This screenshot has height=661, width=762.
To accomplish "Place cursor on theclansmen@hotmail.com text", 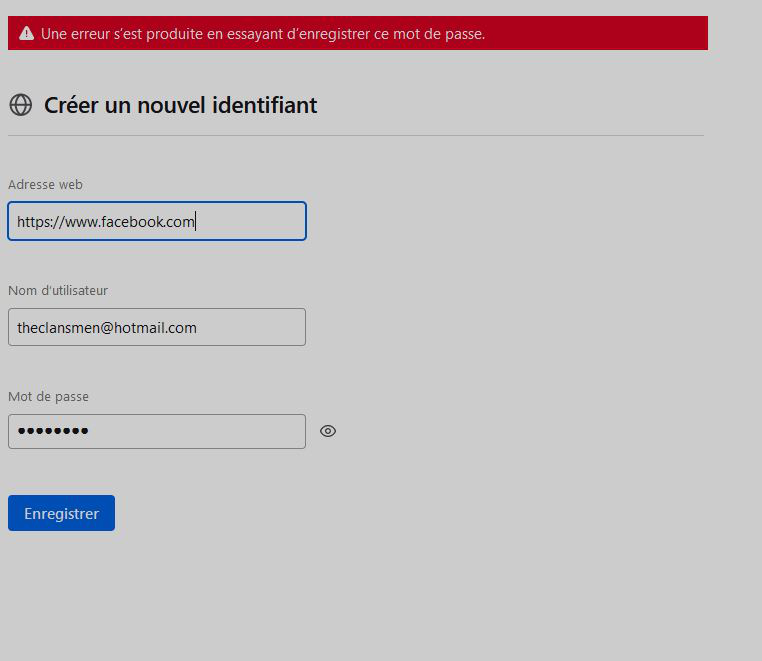I will tap(107, 328).
